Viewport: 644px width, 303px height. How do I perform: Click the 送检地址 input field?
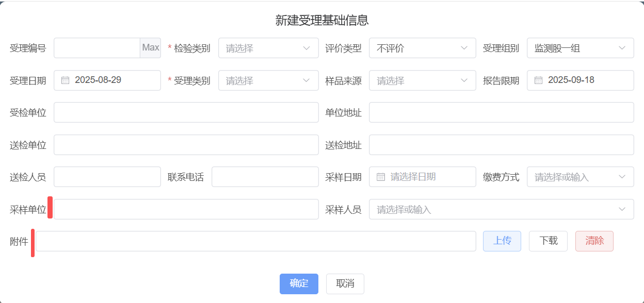point(501,145)
